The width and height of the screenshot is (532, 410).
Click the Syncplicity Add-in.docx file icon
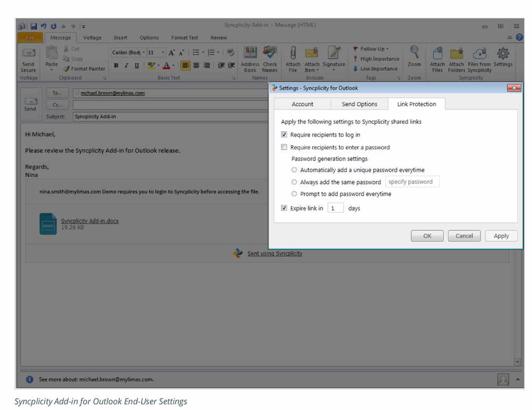pyautogui.click(x=48, y=224)
